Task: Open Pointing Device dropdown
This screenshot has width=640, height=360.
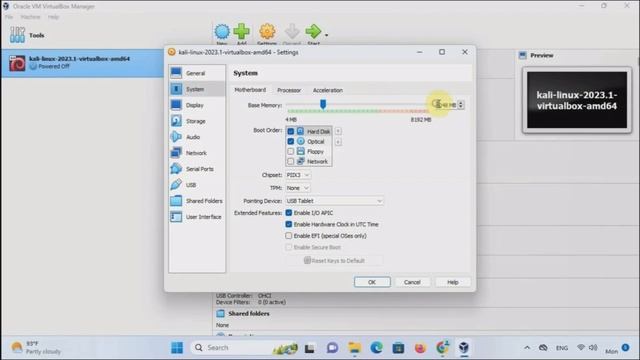Action: coord(334,201)
